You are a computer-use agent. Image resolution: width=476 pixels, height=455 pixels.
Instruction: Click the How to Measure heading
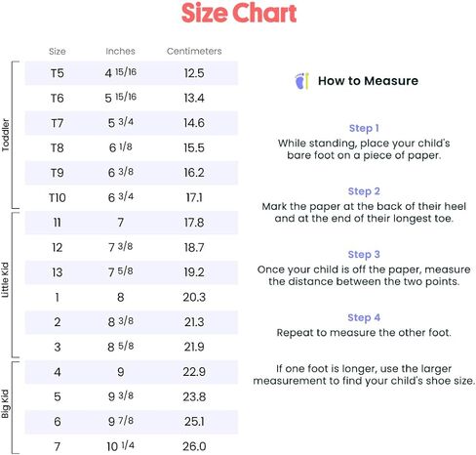click(368, 81)
